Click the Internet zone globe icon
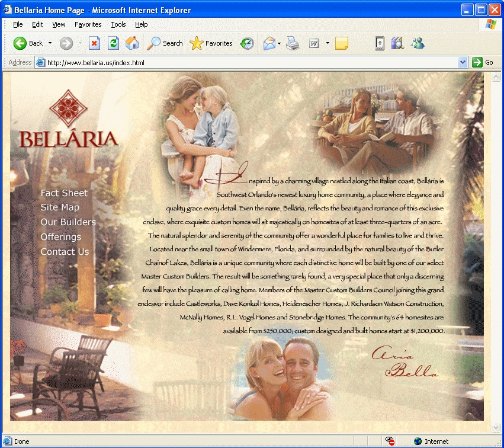This screenshot has height=448, width=504. [x=418, y=441]
